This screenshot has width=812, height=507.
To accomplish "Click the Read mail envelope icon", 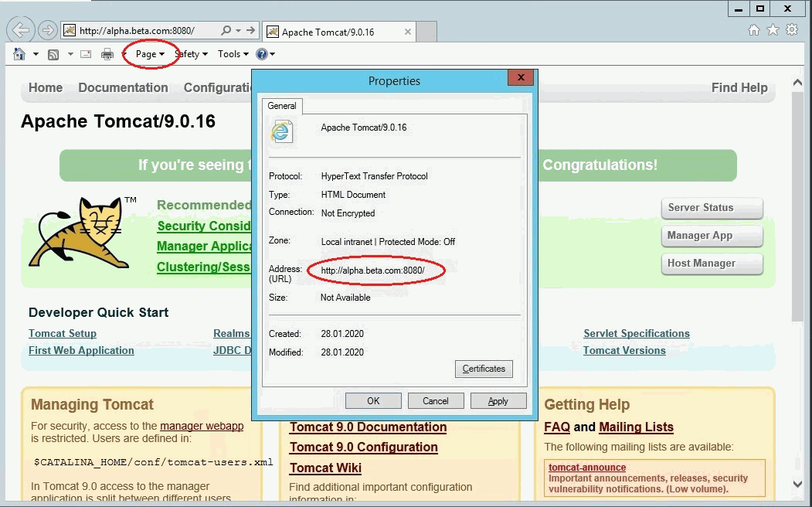I will click(86, 54).
